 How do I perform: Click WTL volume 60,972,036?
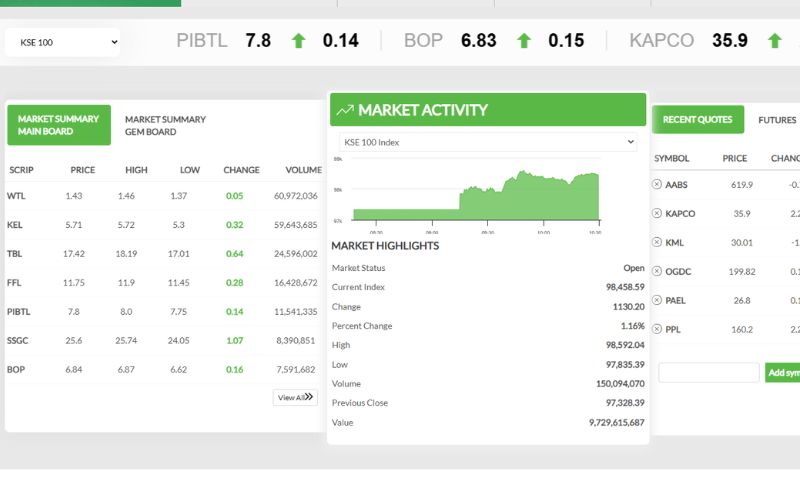point(295,196)
